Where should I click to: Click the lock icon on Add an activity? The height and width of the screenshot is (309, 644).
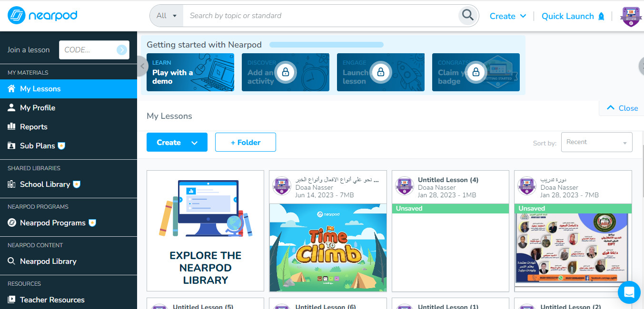pos(286,72)
